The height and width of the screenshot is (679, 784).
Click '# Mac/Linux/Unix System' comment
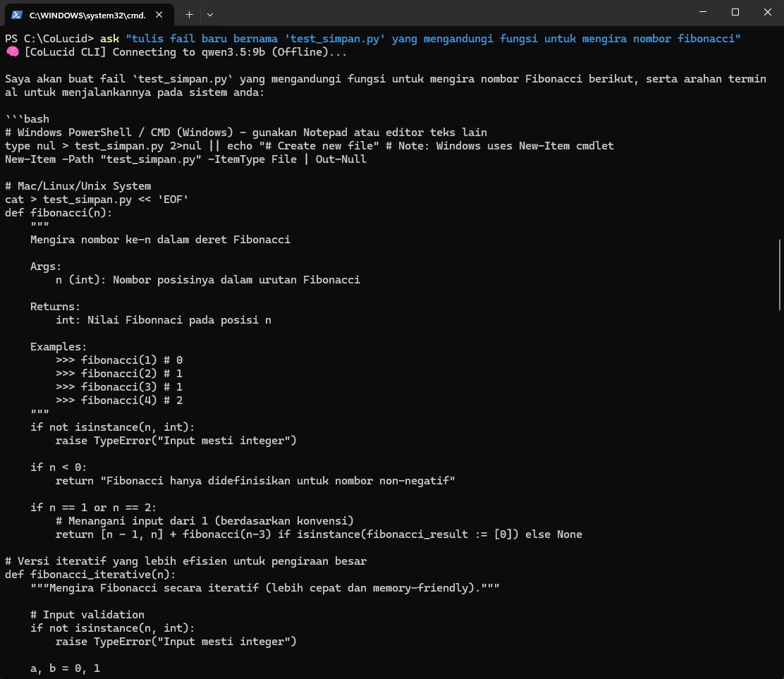point(78,186)
